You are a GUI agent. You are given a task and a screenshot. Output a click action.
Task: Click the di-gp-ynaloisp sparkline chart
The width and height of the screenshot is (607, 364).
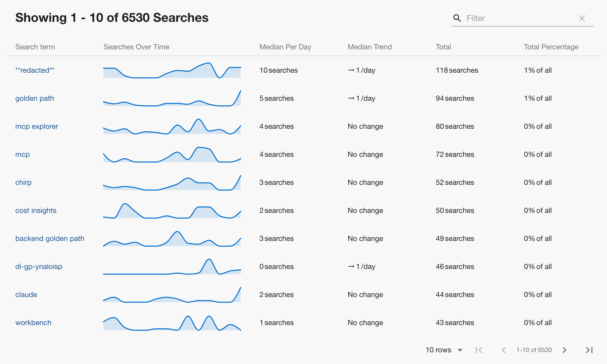(x=172, y=266)
